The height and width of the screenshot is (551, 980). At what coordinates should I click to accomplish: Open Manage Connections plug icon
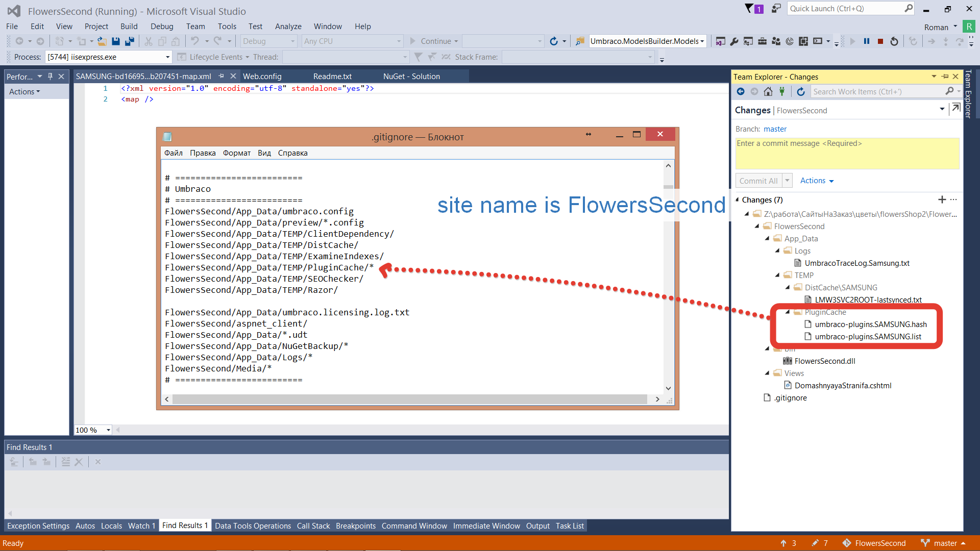point(782,91)
